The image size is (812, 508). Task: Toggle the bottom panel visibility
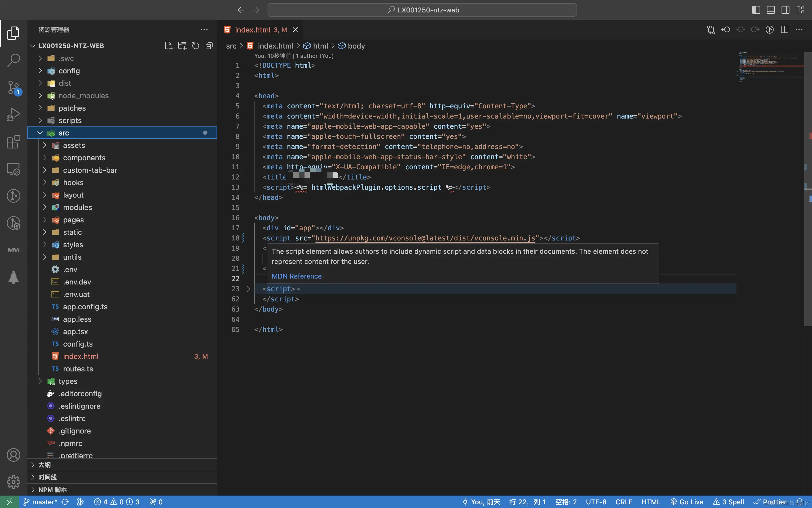tap(771, 10)
